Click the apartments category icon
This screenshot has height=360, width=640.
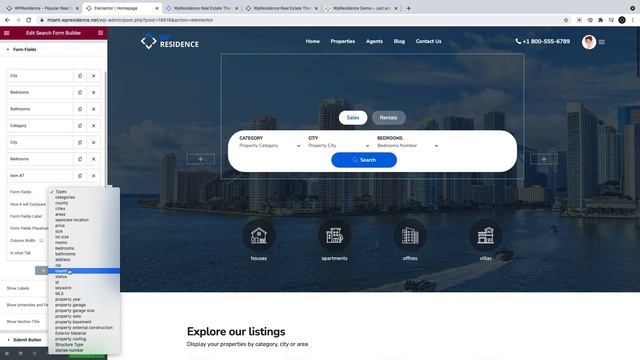click(x=334, y=236)
